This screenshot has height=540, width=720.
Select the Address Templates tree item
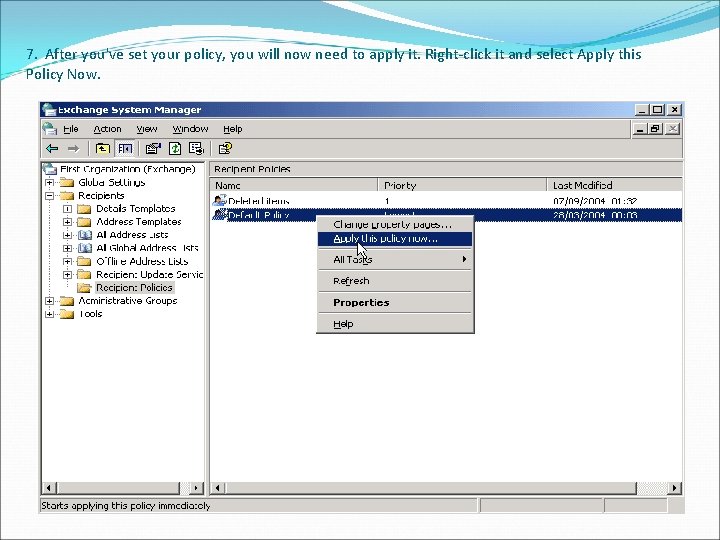(139, 222)
